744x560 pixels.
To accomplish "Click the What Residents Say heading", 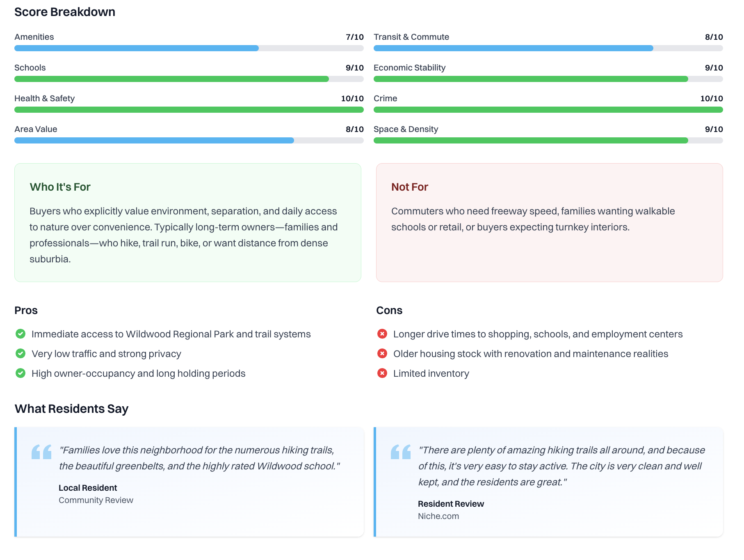I will pyautogui.click(x=71, y=409).
